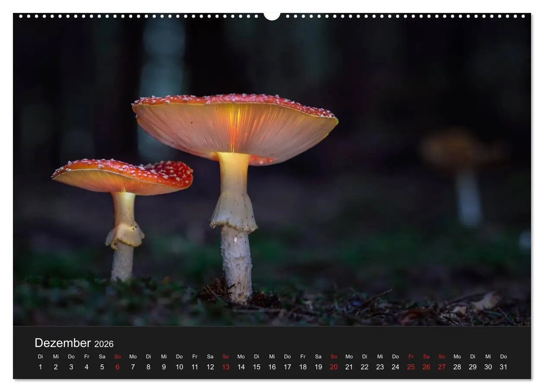
Task: Select the large mushroom photo
Action: [x=272, y=170]
